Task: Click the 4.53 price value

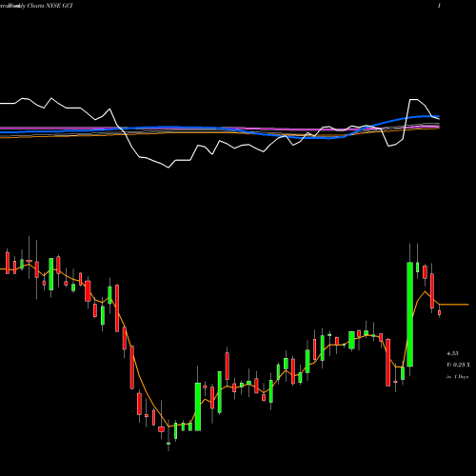Action: pyautogui.click(x=452, y=353)
